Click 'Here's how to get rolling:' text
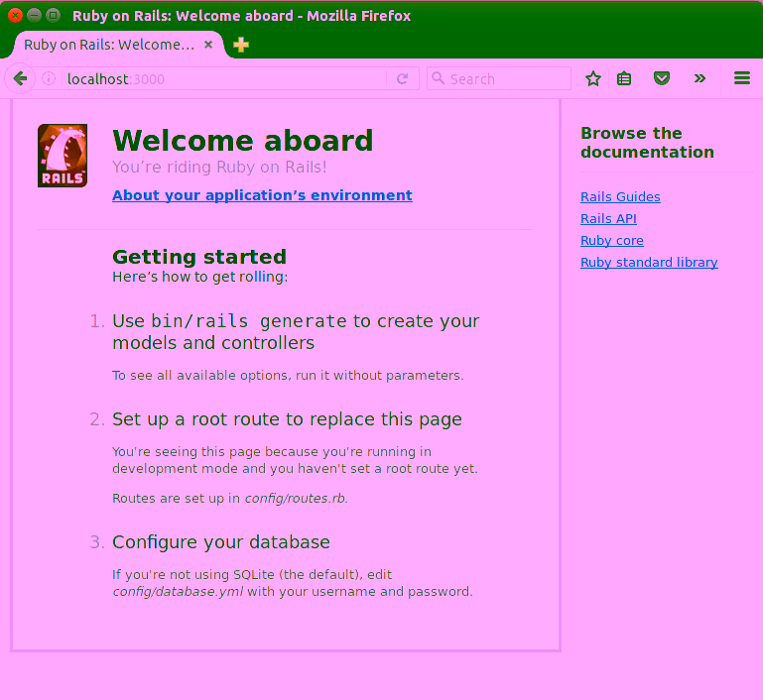 click(200, 277)
